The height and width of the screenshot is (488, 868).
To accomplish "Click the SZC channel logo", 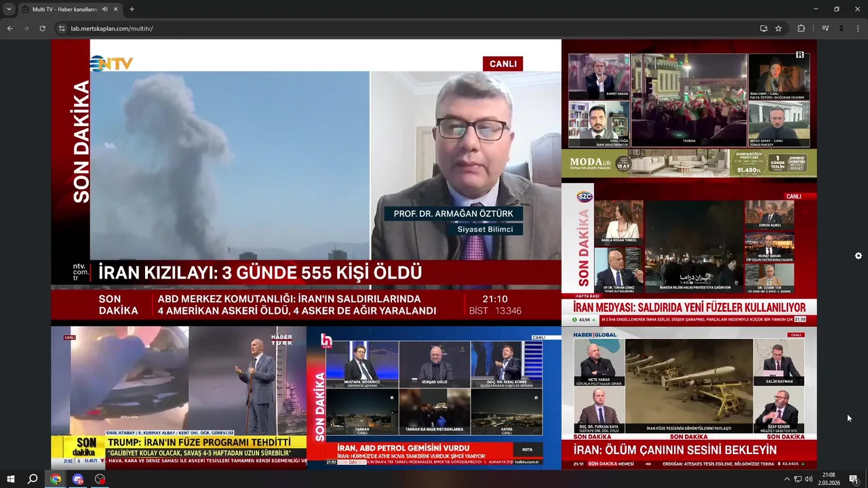I will click(585, 197).
